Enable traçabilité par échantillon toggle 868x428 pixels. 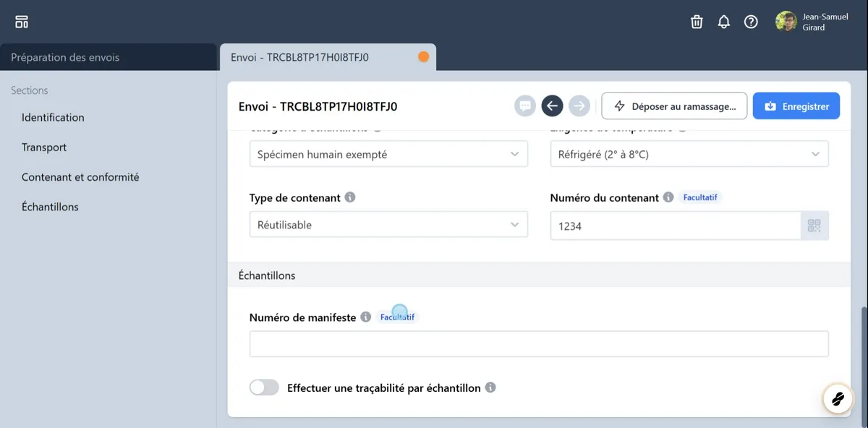[264, 388]
